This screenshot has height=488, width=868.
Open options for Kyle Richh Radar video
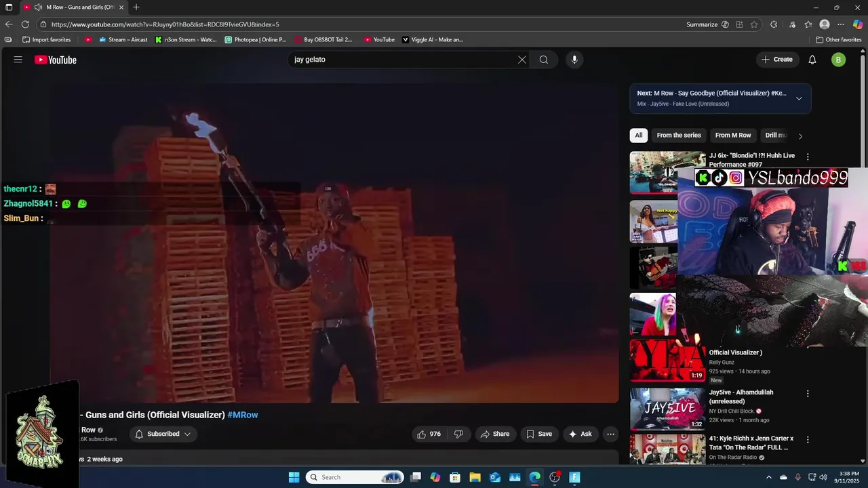[808, 439]
